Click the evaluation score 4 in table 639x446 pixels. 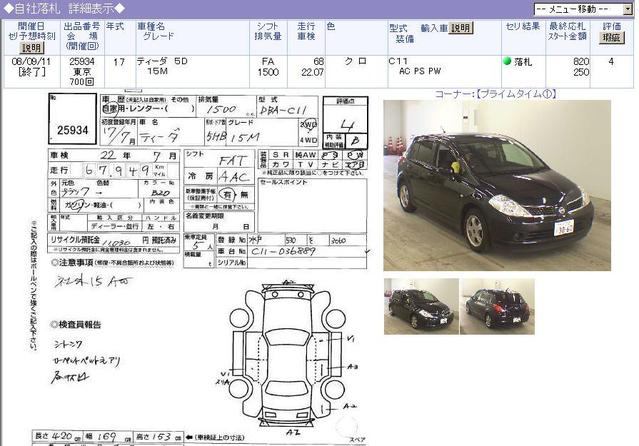tap(611, 62)
